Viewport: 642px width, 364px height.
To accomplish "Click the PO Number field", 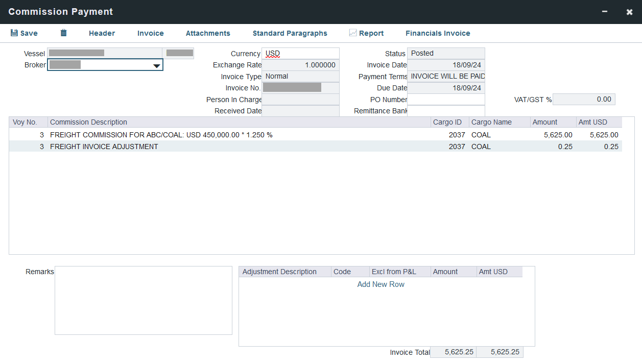I will tap(446, 100).
